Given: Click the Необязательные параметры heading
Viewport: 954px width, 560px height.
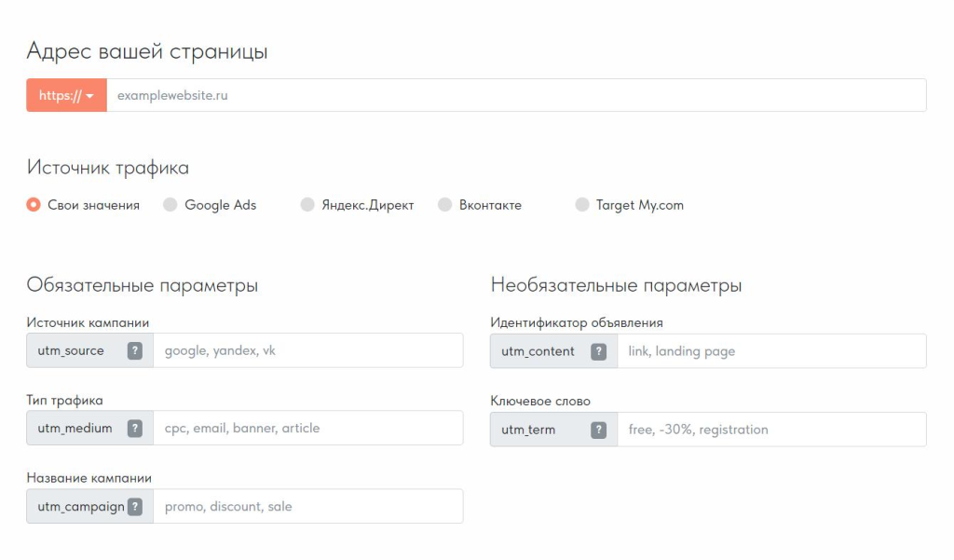Looking at the screenshot, I should [x=617, y=285].
